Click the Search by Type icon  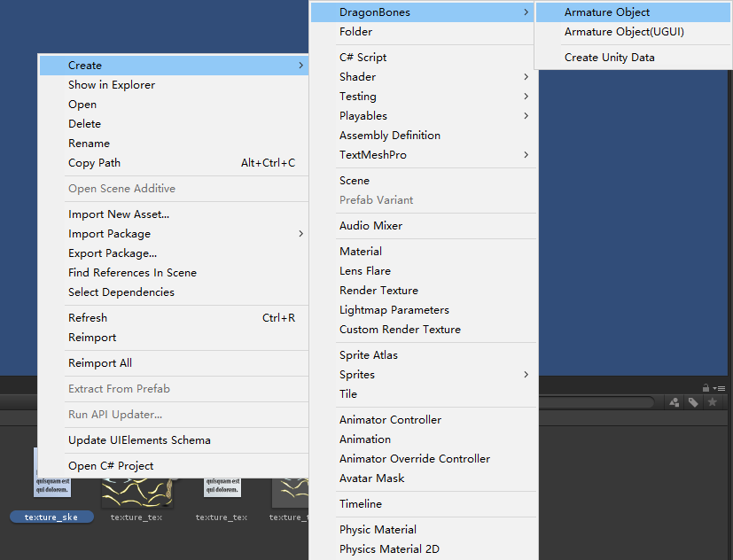pos(675,402)
